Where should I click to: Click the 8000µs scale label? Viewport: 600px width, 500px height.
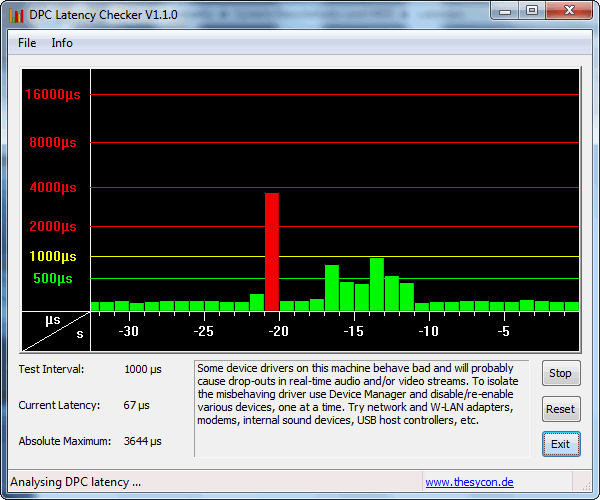53,143
